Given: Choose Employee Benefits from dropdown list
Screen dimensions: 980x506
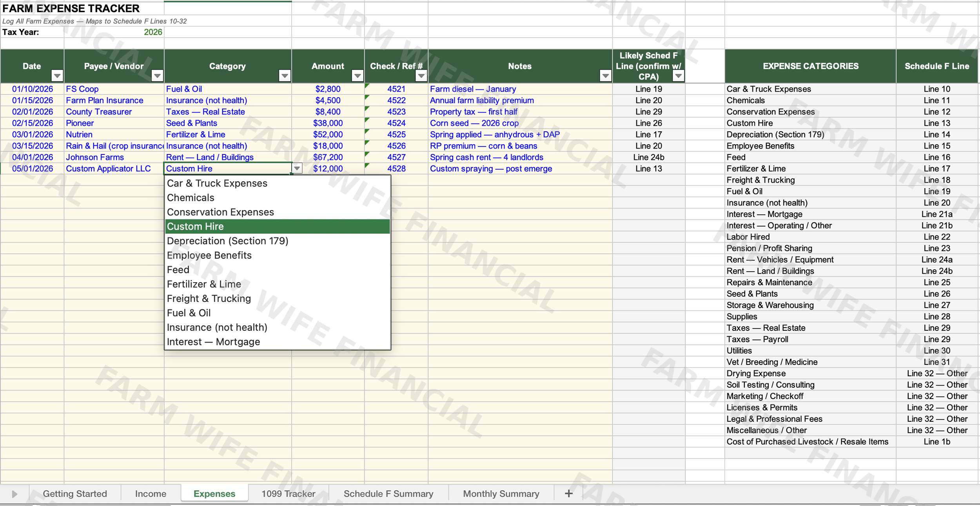Looking at the screenshot, I should (x=278, y=256).
